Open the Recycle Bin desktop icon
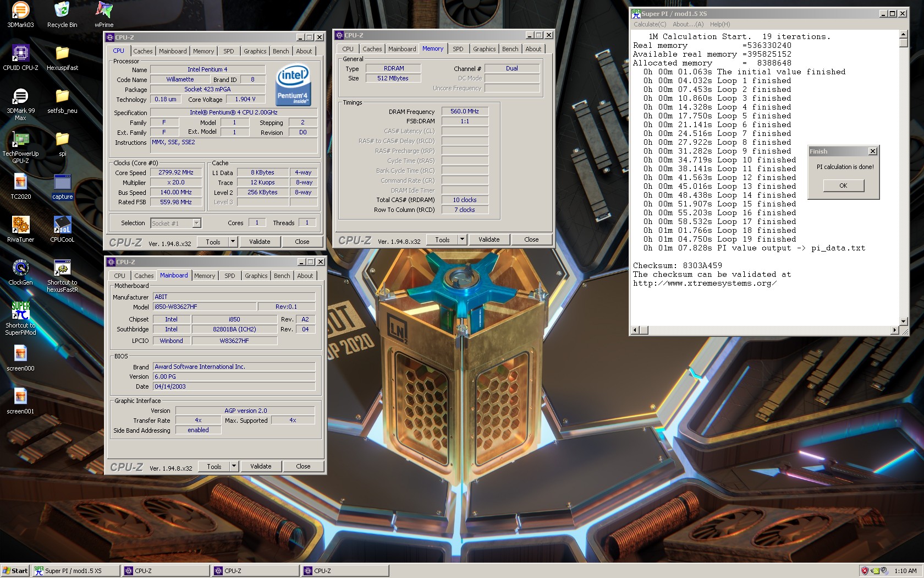This screenshot has width=924, height=578. coord(62,15)
